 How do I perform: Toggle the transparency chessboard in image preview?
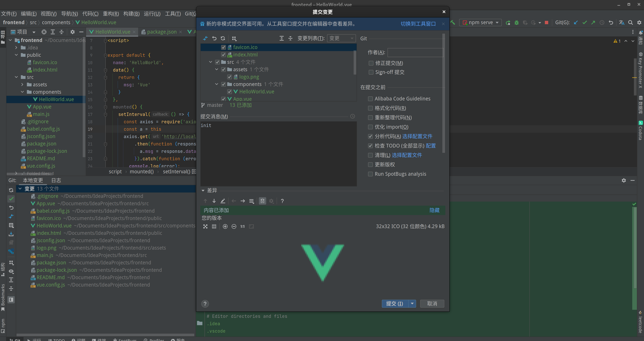click(x=205, y=227)
